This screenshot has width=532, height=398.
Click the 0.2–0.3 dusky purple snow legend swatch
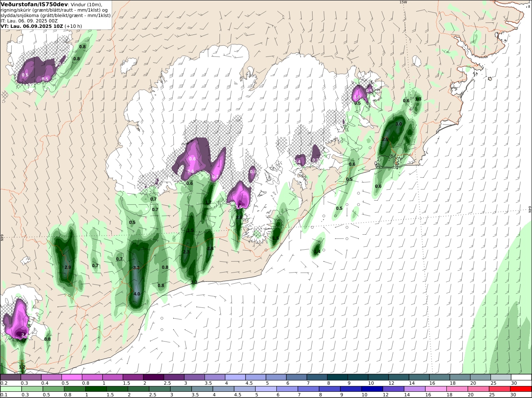pos(10,377)
